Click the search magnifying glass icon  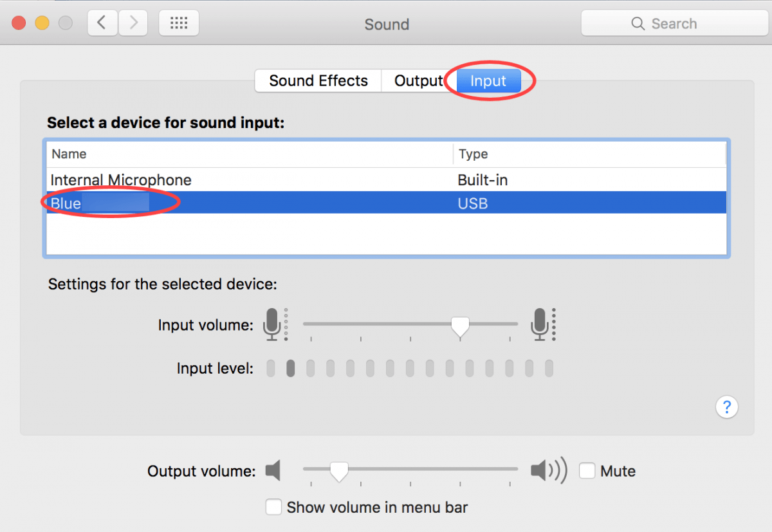(x=638, y=24)
